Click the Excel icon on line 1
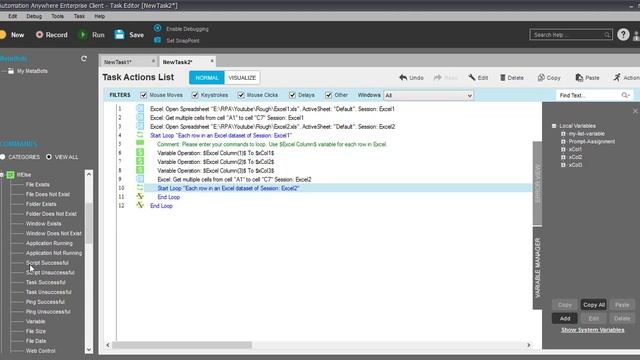The height and width of the screenshot is (360, 640). (140, 109)
